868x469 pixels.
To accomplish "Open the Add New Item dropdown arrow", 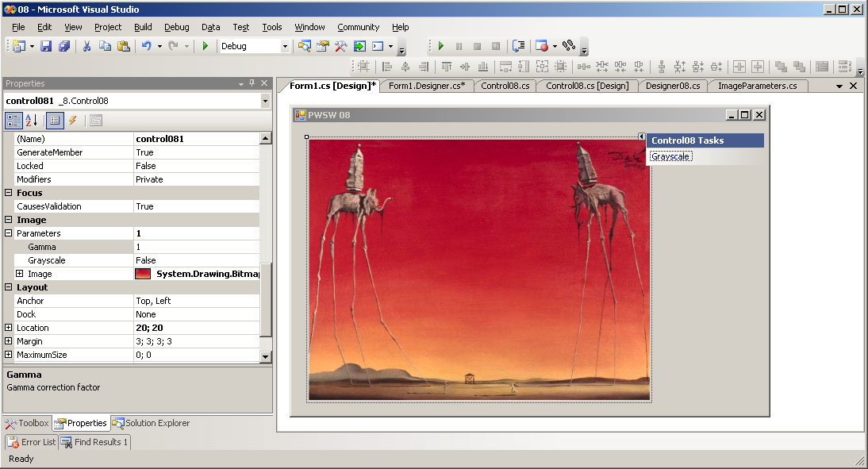I will (32, 46).
